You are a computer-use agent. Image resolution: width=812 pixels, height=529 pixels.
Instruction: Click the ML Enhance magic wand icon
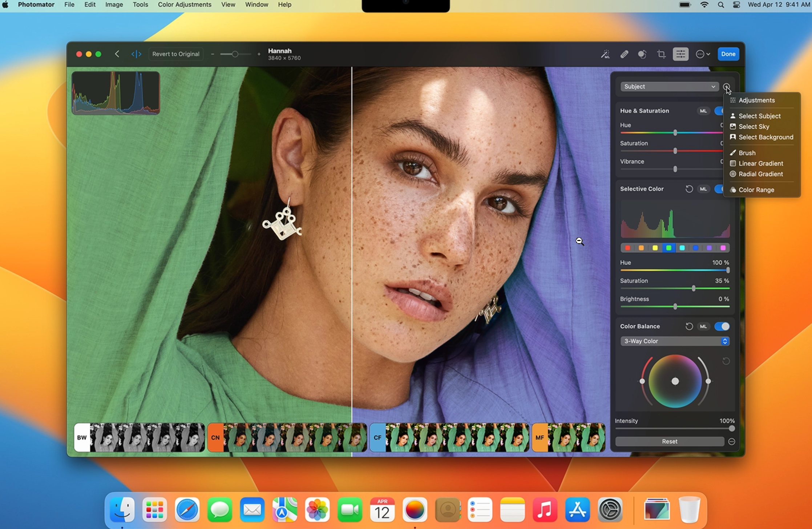point(605,54)
